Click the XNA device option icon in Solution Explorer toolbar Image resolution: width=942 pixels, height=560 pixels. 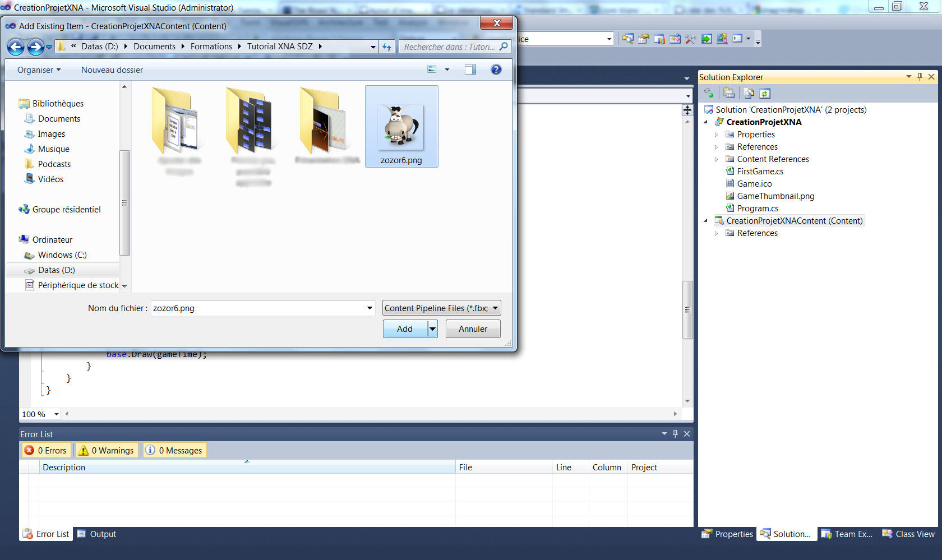[709, 93]
